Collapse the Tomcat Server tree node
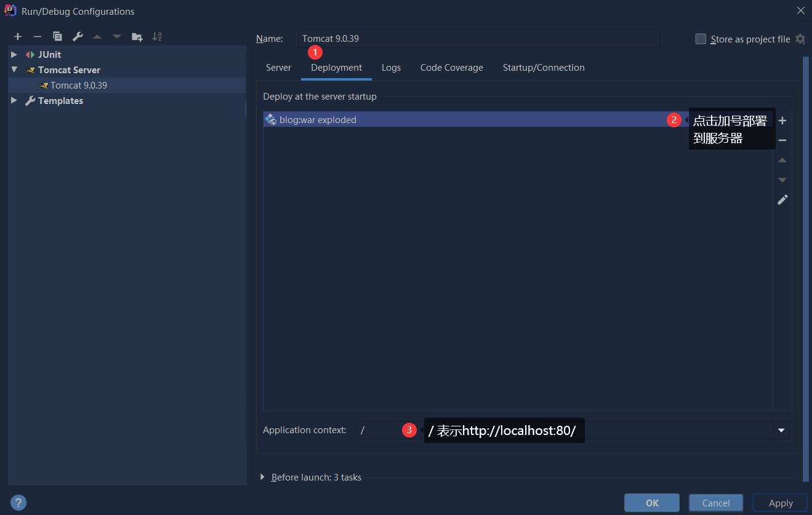Viewport: 812px width, 515px height. [x=14, y=70]
